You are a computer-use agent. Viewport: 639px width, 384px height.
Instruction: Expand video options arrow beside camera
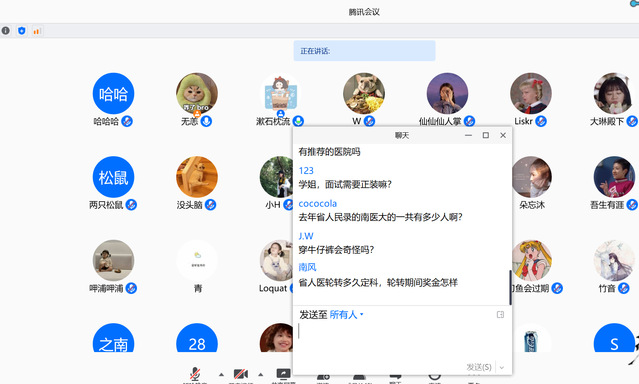[260, 374]
